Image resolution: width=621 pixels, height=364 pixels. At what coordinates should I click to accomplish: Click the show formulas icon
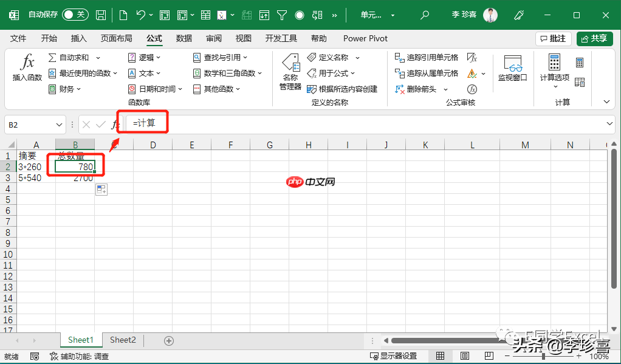coord(472,58)
